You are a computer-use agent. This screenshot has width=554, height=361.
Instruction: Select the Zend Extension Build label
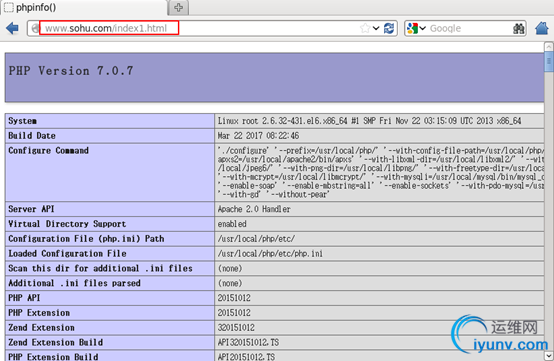click(55, 343)
